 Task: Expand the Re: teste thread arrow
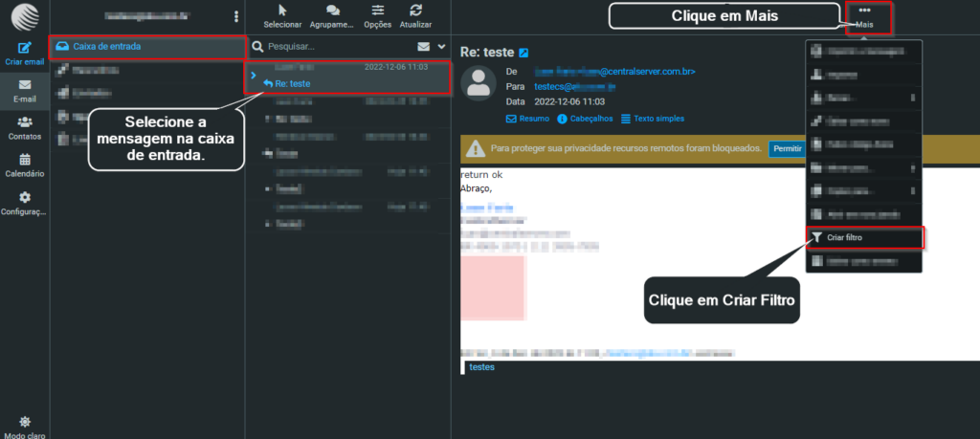coord(253,74)
